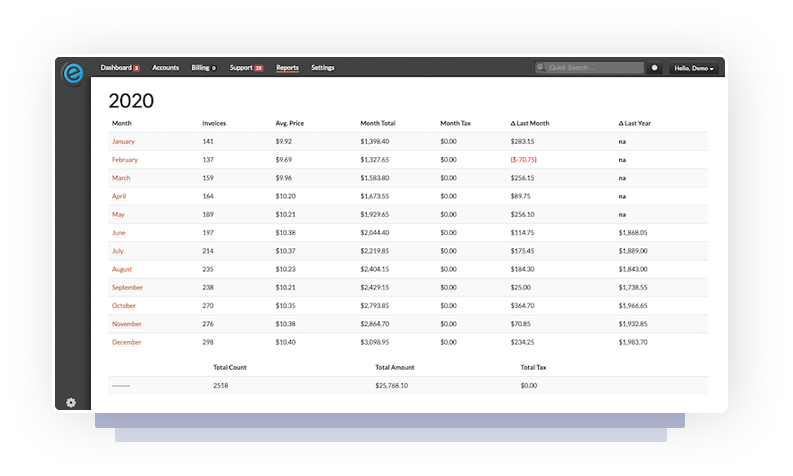Click the 'Δ Last Year' column header
The height and width of the screenshot is (476, 793).
[x=635, y=123]
